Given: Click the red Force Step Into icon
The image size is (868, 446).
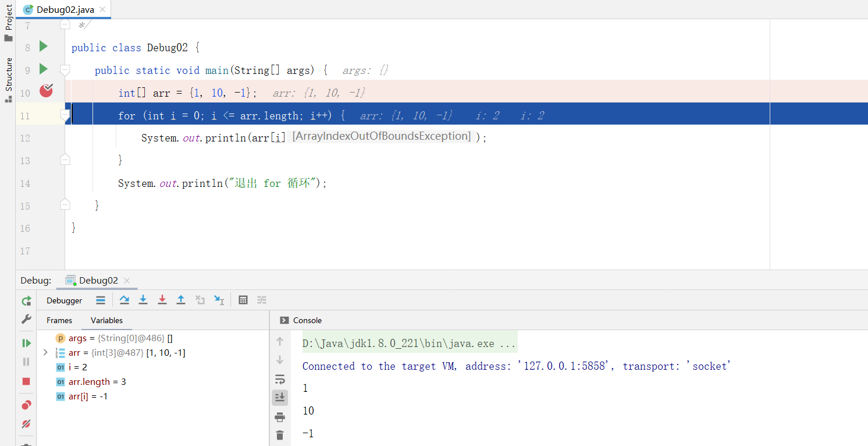Looking at the screenshot, I should pyautogui.click(x=162, y=300).
